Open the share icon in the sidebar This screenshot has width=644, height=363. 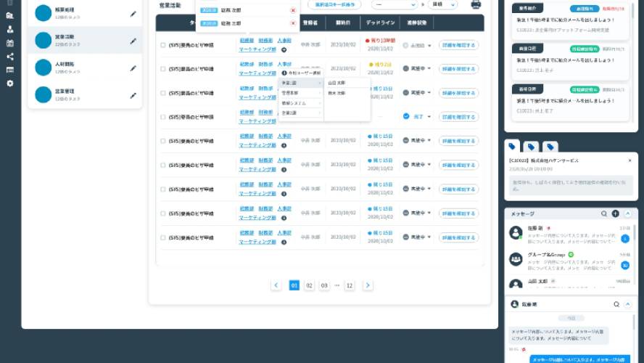point(10,57)
